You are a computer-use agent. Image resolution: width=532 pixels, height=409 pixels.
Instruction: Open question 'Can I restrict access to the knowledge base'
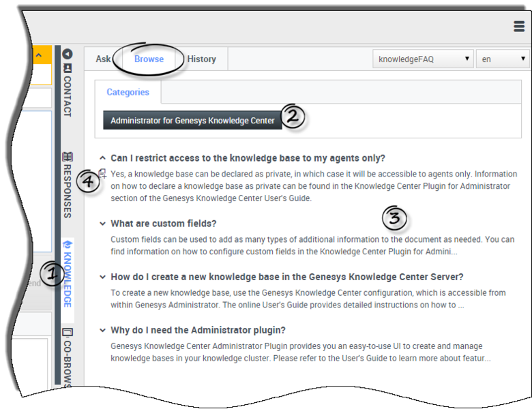click(248, 158)
